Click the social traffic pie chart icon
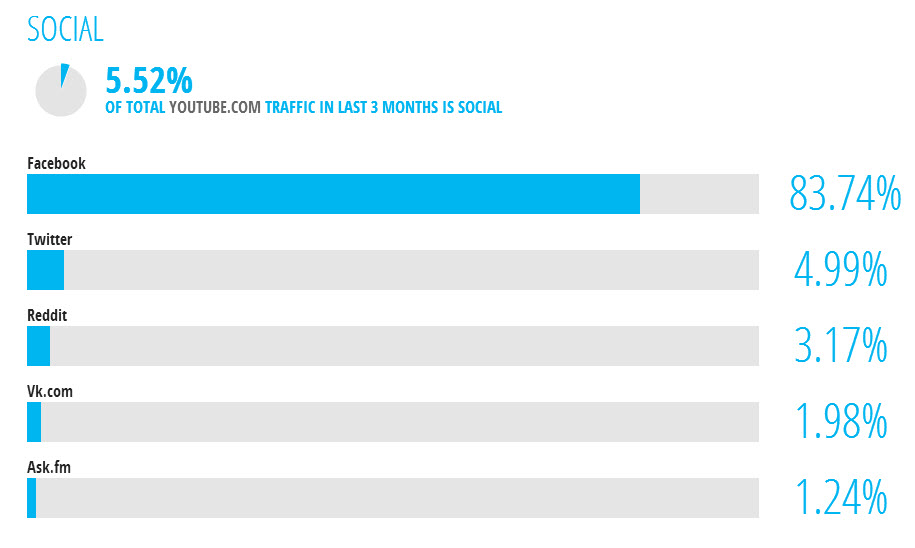 pos(61,90)
